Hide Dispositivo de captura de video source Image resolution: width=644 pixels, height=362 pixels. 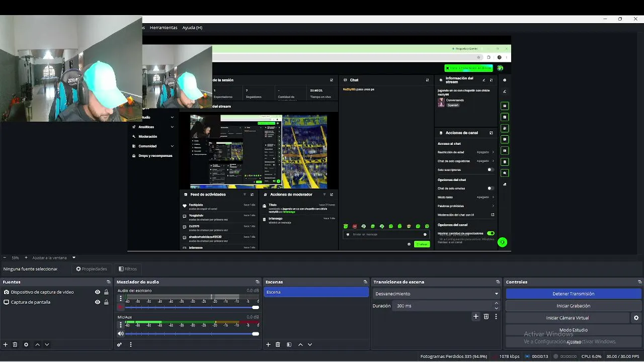click(x=98, y=292)
